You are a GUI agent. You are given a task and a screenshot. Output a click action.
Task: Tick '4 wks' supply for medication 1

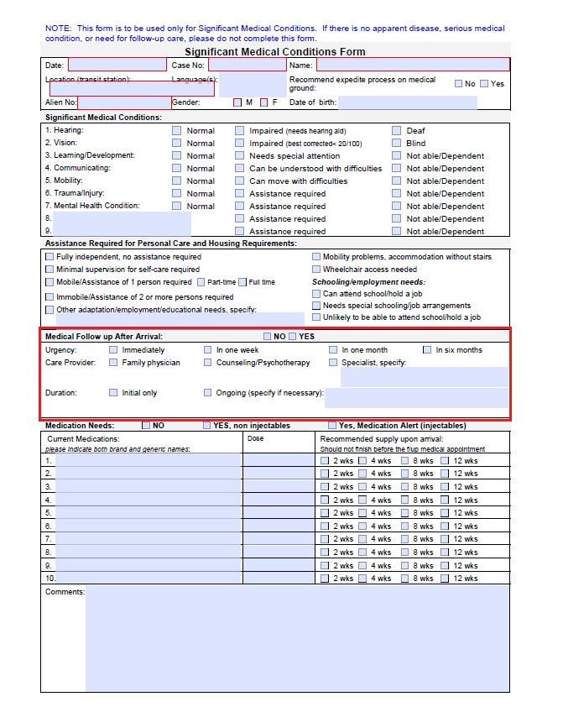coord(363,461)
